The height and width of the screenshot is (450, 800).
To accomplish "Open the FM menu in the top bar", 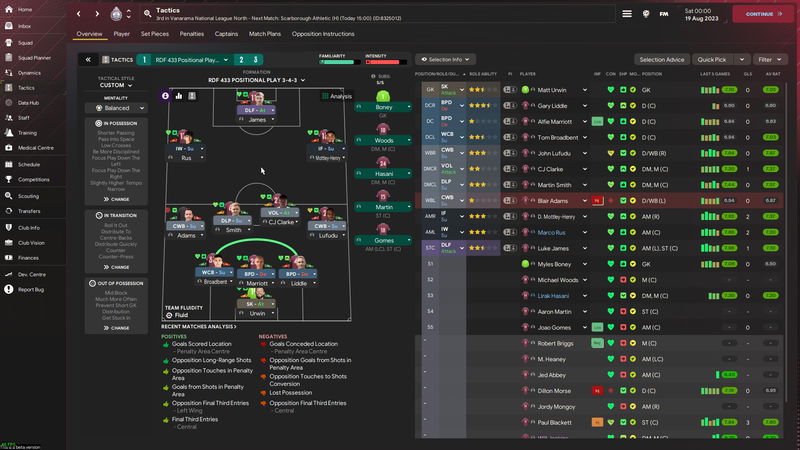I will pyautogui.click(x=664, y=14).
